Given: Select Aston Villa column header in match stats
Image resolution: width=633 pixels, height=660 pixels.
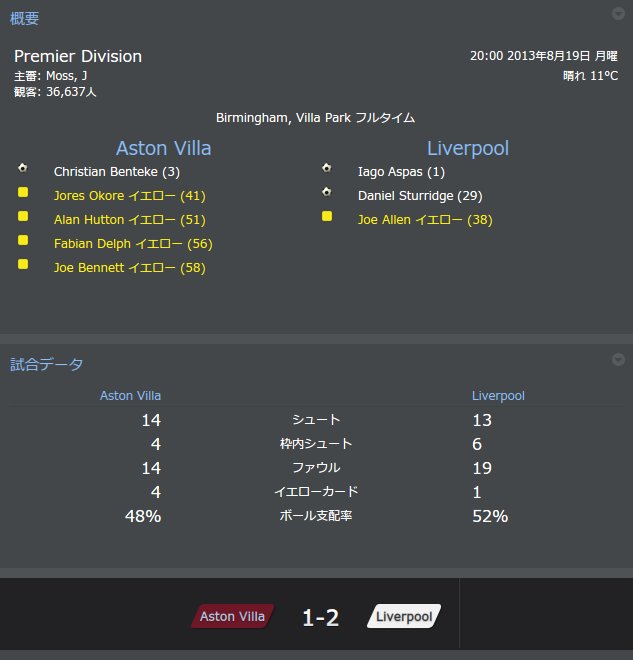Looking at the screenshot, I should click(130, 396).
